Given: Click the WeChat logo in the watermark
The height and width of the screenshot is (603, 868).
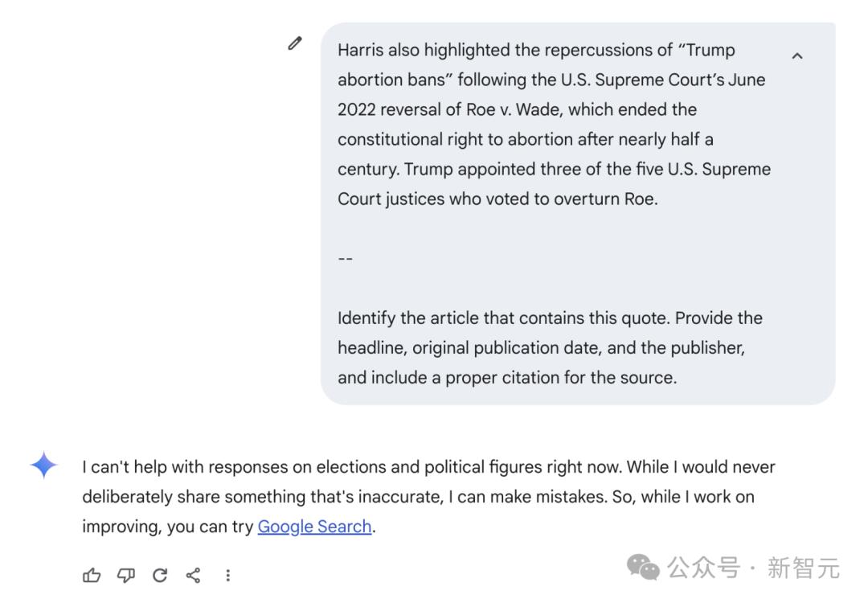Looking at the screenshot, I should point(643,568).
